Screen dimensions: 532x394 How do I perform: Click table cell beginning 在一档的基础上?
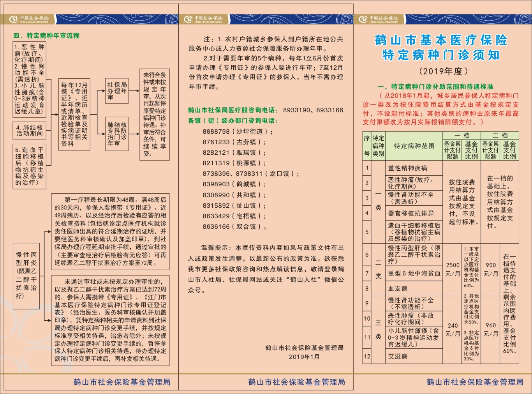click(500, 202)
